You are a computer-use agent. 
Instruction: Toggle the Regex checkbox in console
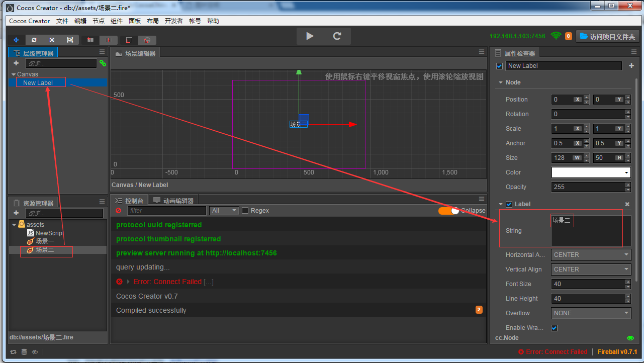(x=245, y=211)
